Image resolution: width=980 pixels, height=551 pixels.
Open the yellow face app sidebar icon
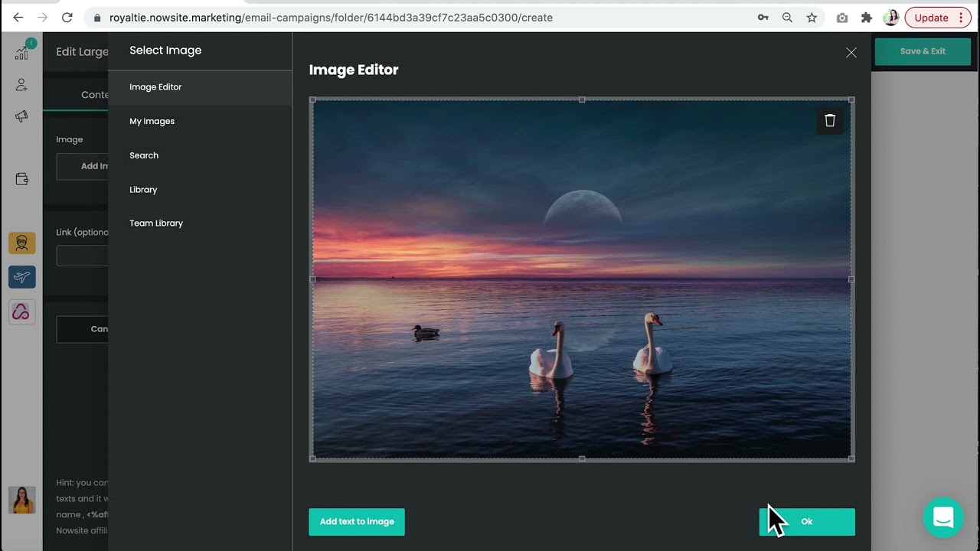coord(21,243)
